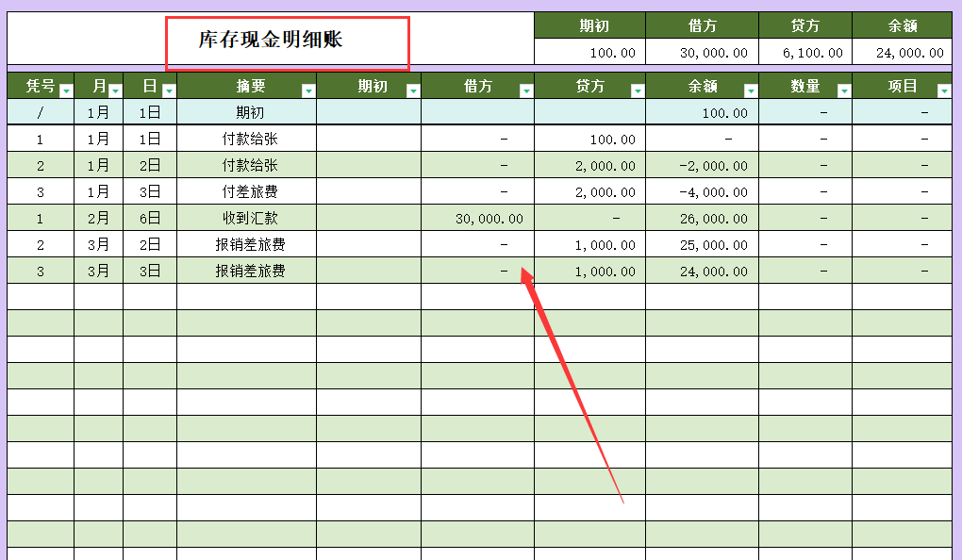The height and width of the screenshot is (560, 962).
Task: Select the 付款给张 cell dated 1月 2日
Action: tap(247, 166)
